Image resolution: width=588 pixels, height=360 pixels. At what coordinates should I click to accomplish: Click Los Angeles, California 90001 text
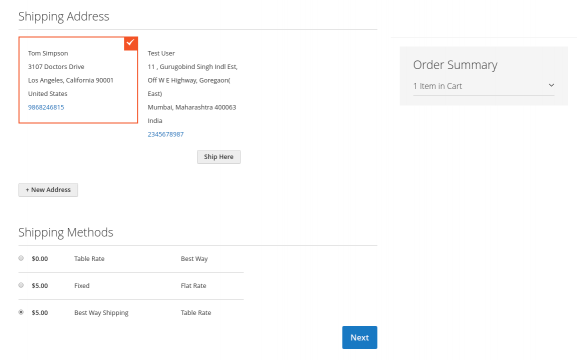pos(70,80)
